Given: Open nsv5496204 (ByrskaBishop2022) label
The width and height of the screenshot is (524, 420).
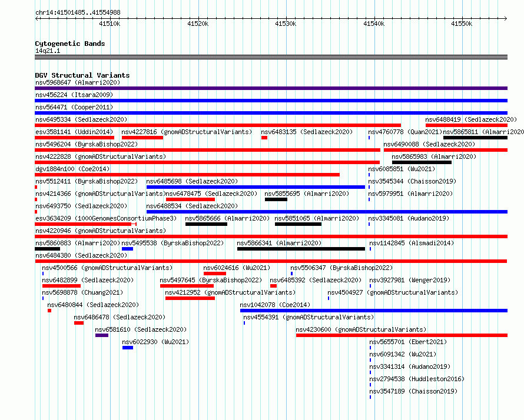Looking at the screenshot, I should point(87,144).
